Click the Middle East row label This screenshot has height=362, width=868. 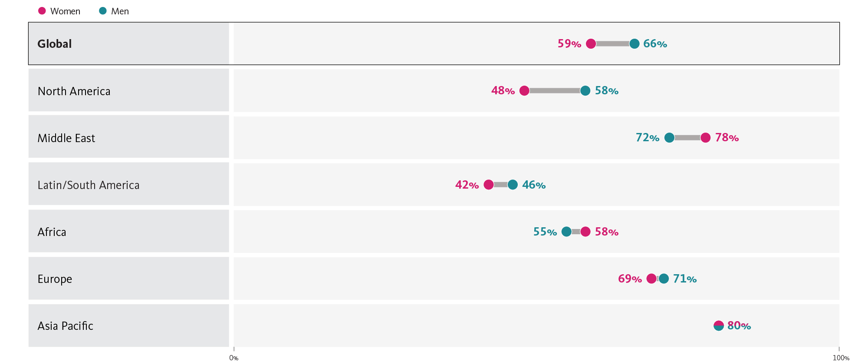pos(66,138)
